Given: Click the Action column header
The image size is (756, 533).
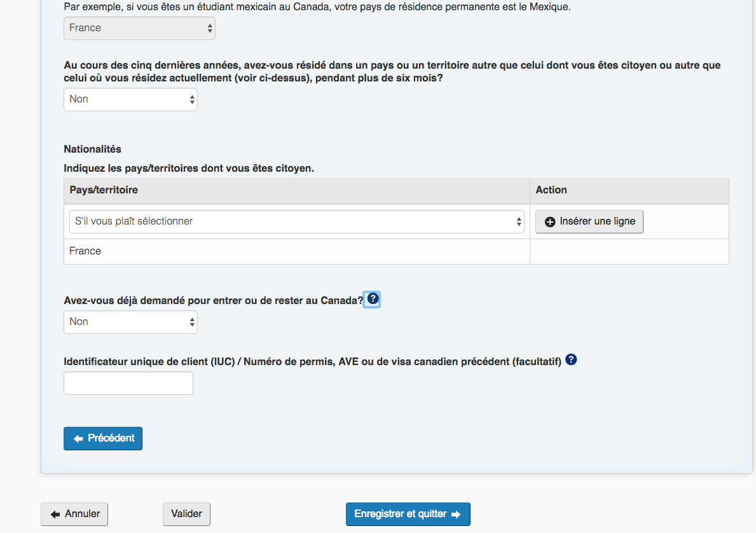Looking at the screenshot, I should [x=551, y=190].
